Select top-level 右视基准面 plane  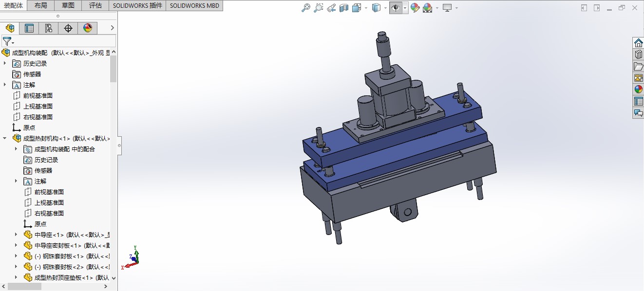(32, 117)
